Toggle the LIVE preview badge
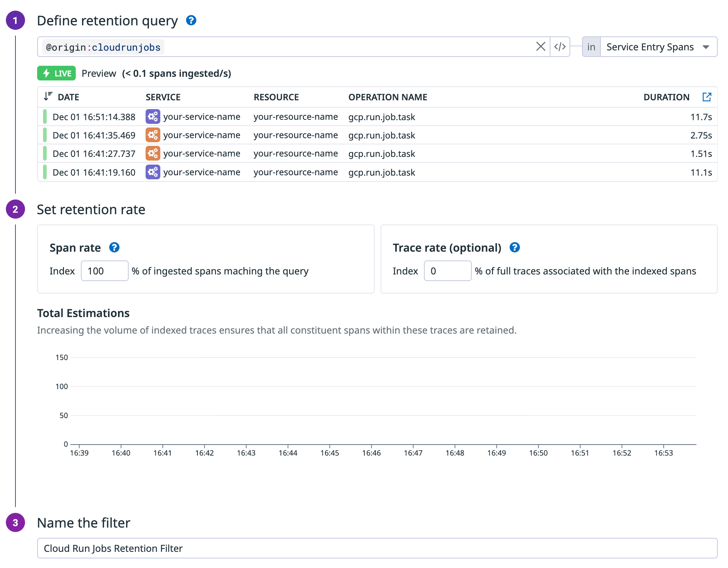728x568 pixels. click(57, 73)
